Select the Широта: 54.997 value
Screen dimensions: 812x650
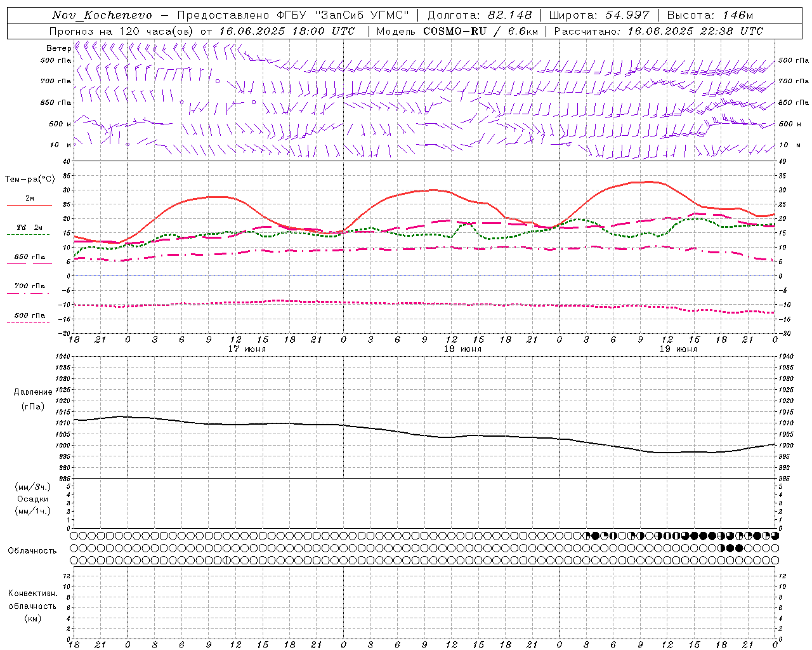pyautogui.click(x=599, y=15)
